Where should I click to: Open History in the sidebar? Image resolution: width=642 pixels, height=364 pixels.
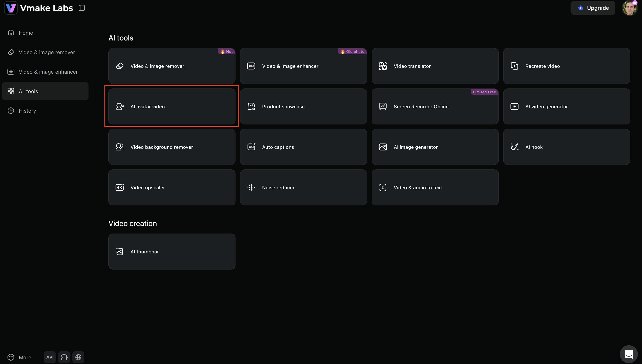tap(45, 111)
